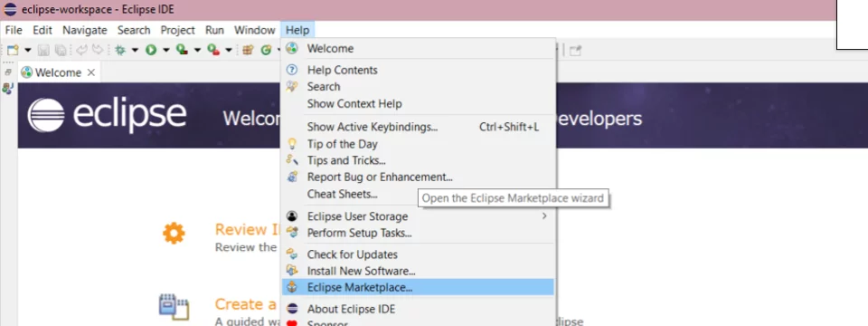Click the New Java Package icon
The image size is (868, 326).
(248, 51)
